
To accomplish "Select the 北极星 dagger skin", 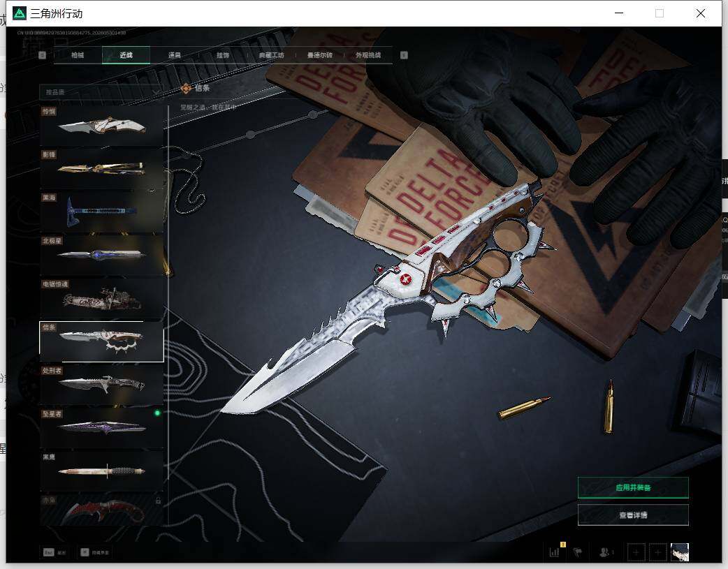I will point(102,254).
